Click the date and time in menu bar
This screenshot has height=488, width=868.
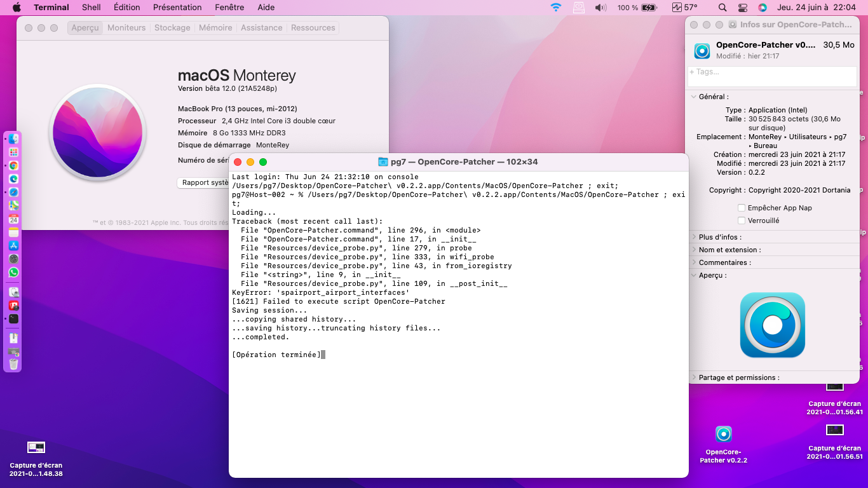pos(817,8)
